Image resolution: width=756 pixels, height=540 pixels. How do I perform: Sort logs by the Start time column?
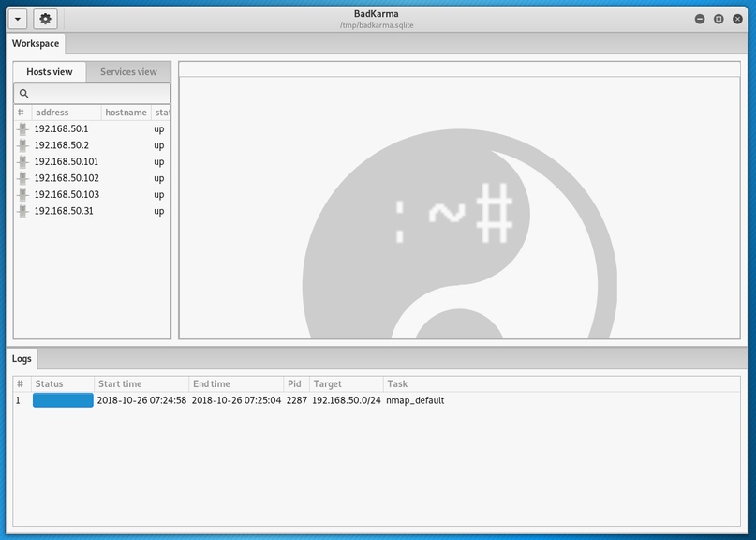pyautogui.click(x=141, y=384)
